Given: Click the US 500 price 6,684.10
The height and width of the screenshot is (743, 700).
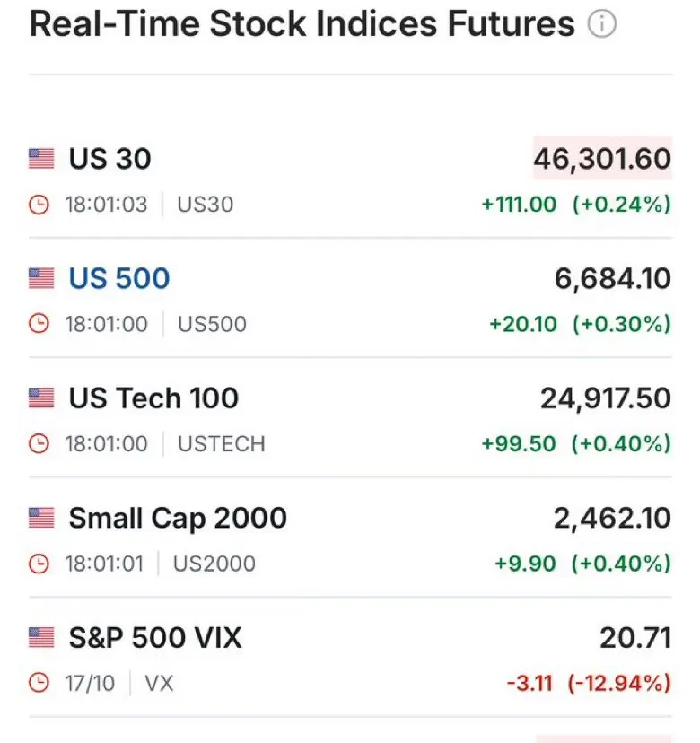Looking at the screenshot, I should [x=613, y=279].
